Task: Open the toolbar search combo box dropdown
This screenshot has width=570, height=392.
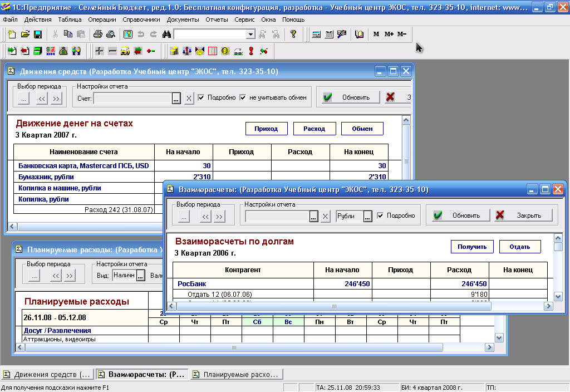Action: (250, 35)
